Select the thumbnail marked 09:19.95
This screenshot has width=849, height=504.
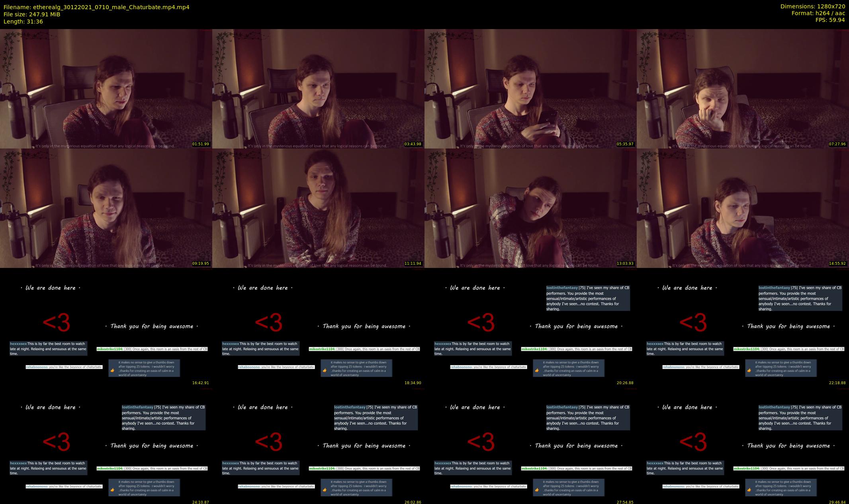coord(106,208)
